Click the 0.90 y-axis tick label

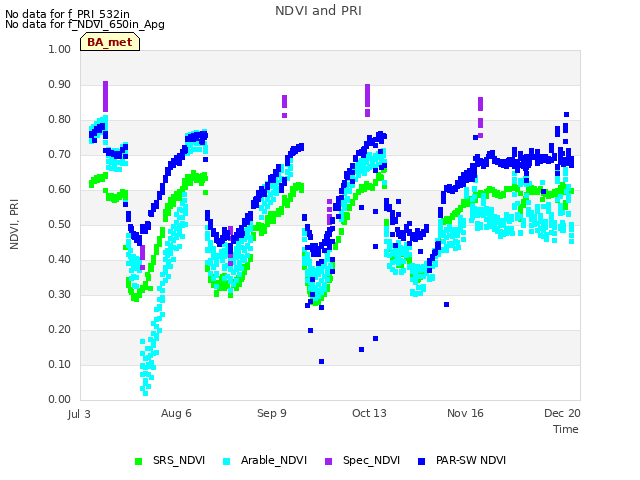click(x=60, y=84)
